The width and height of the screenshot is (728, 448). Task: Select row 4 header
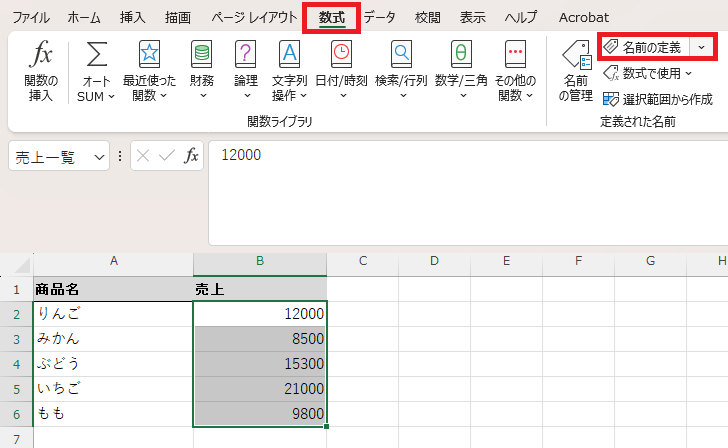click(x=16, y=364)
